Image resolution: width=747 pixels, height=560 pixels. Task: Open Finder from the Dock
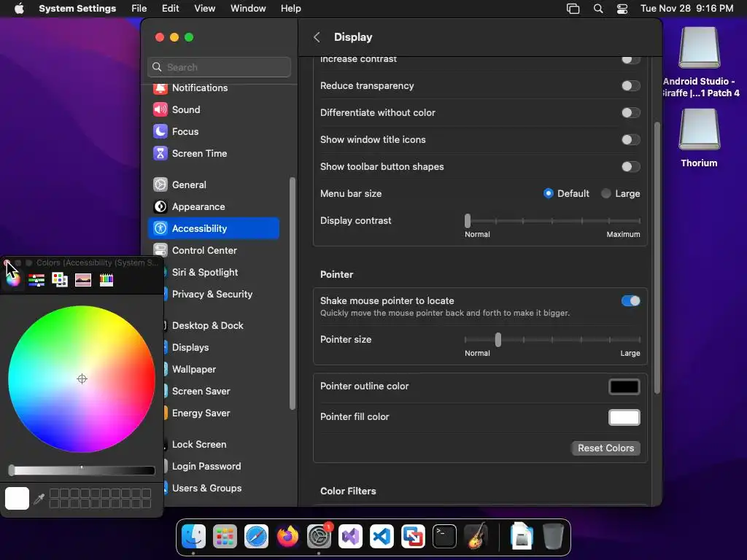[x=193, y=537]
